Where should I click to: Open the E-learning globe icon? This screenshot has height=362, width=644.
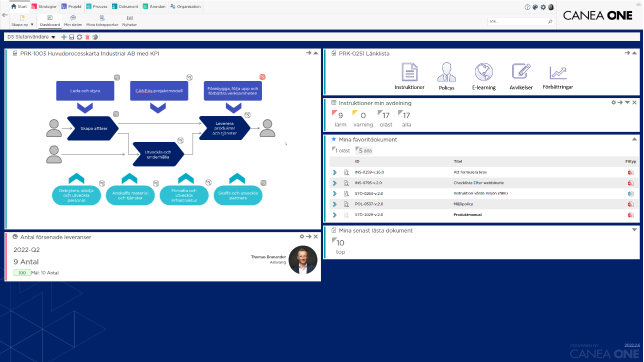pos(483,72)
